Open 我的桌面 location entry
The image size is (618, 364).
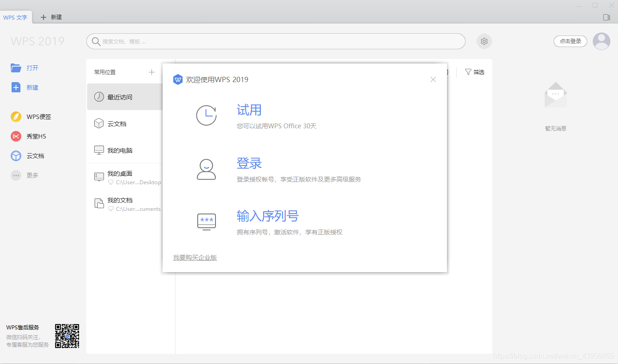point(124,178)
